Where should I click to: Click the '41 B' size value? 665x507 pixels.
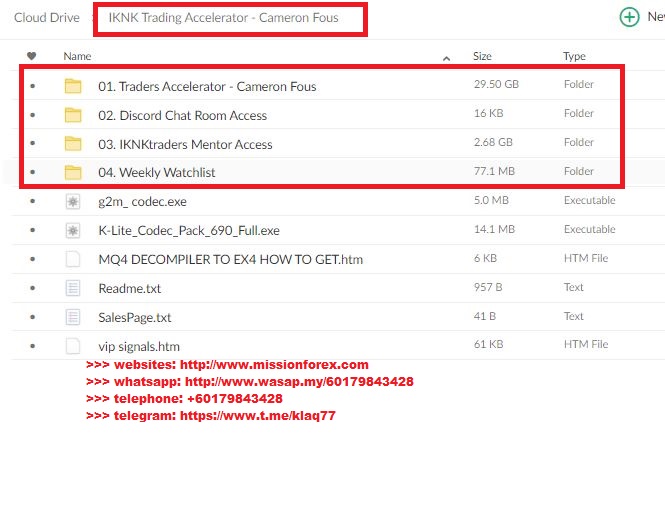[x=485, y=316]
